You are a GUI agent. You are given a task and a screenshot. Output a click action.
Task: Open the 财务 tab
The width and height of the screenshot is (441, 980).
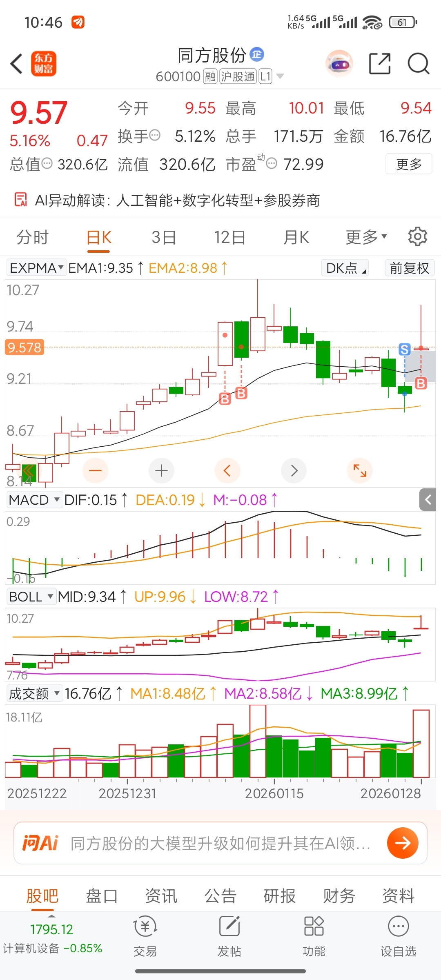point(339,896)
